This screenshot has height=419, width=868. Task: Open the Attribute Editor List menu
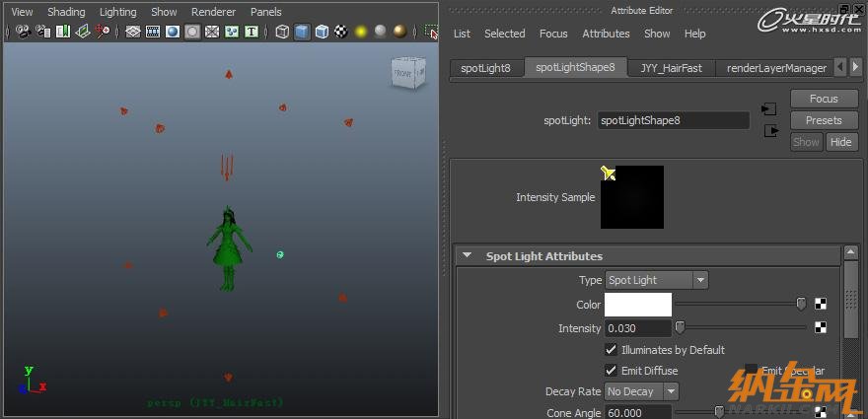point(462,34)
